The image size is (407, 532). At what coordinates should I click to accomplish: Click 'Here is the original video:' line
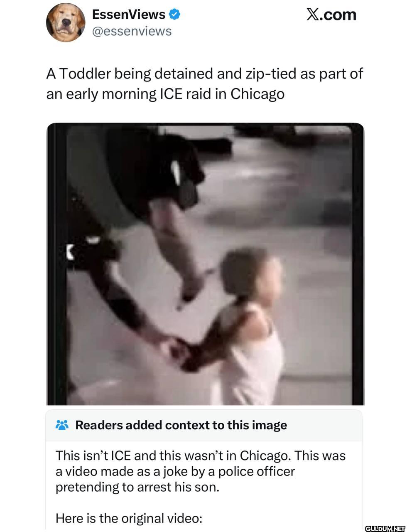click(129, 518)
